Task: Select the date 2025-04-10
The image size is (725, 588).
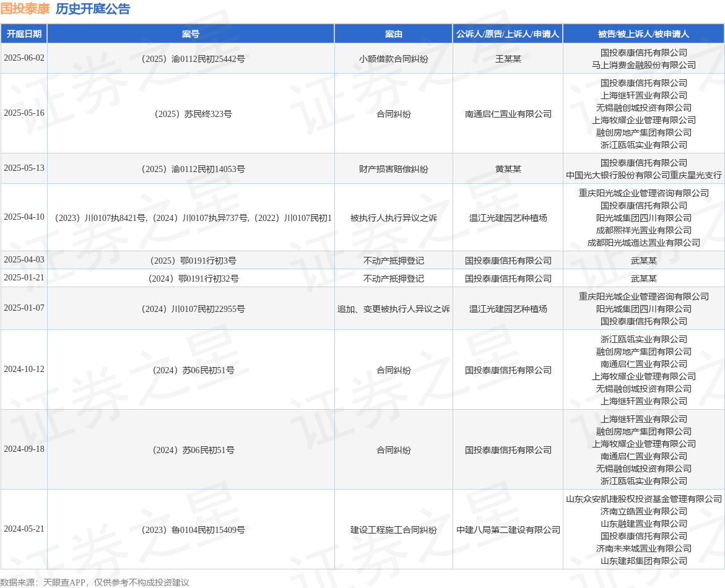Action: pos(24,217)
